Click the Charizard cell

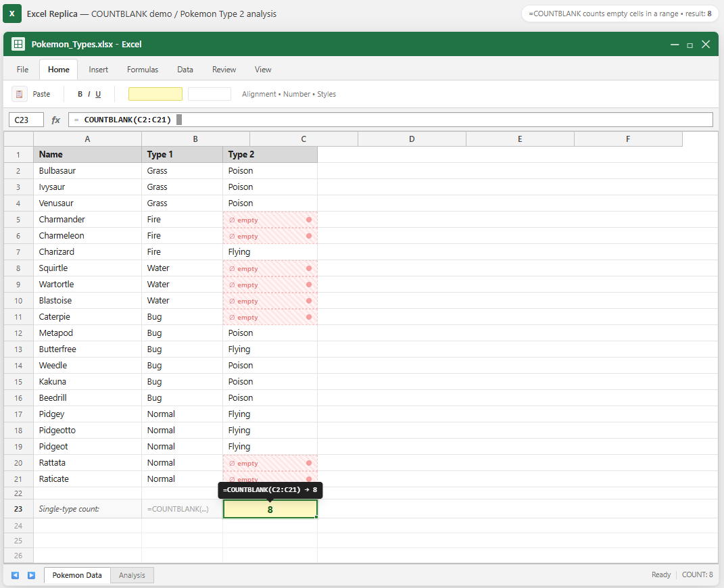pos(87,252)
